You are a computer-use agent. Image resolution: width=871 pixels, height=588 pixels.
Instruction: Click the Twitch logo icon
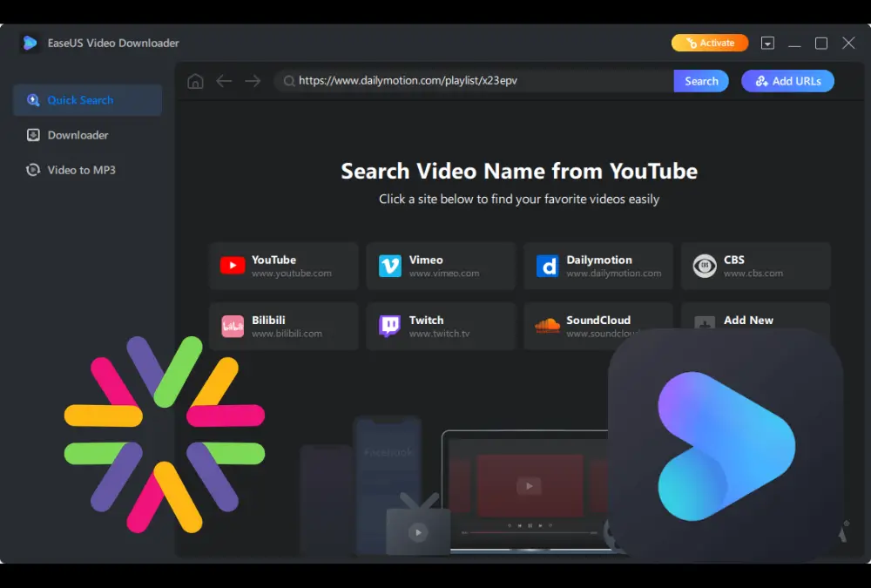tap(390, 327)
